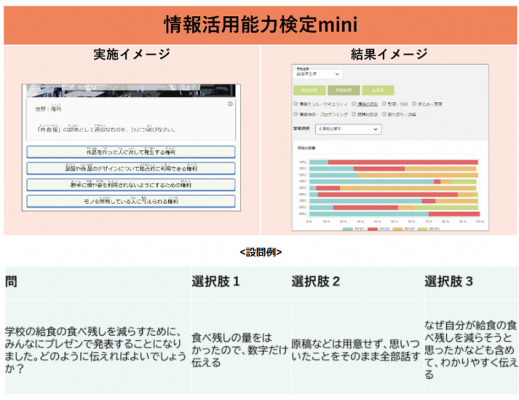
Task: Click the green legend color swatch
Action: [422, 229]
